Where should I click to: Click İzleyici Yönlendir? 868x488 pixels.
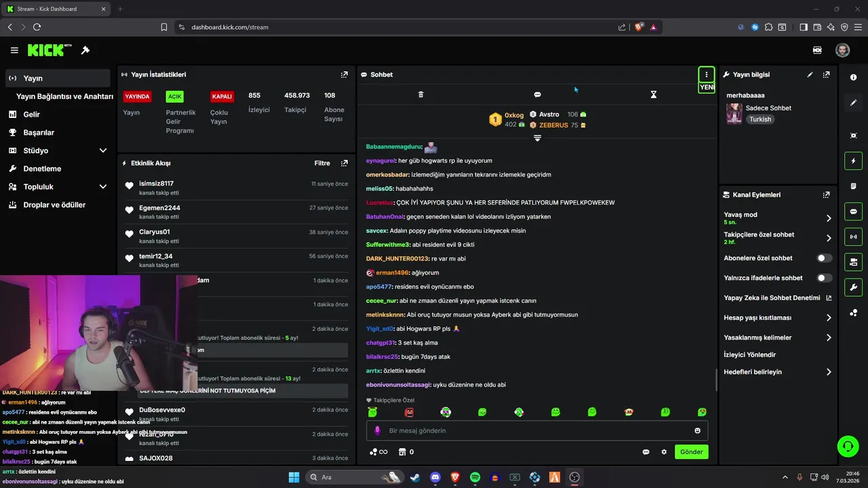click(749, 354)
